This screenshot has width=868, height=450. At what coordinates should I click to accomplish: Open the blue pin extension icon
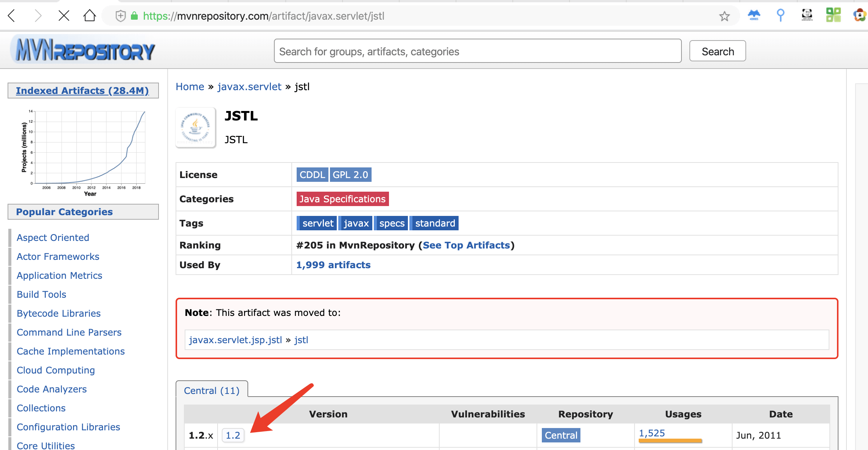click(780, 15)
